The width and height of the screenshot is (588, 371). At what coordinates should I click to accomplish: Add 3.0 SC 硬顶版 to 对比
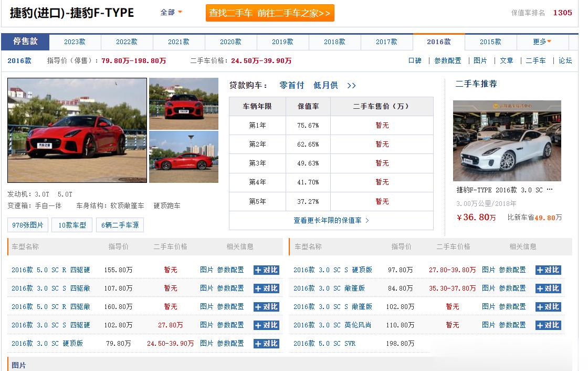pos(266,344)
